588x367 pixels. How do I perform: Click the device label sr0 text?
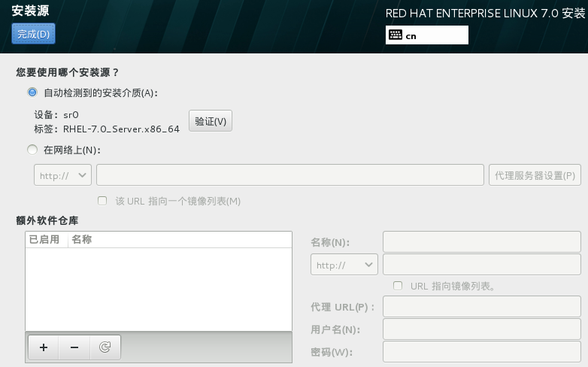tap(71, 115)
